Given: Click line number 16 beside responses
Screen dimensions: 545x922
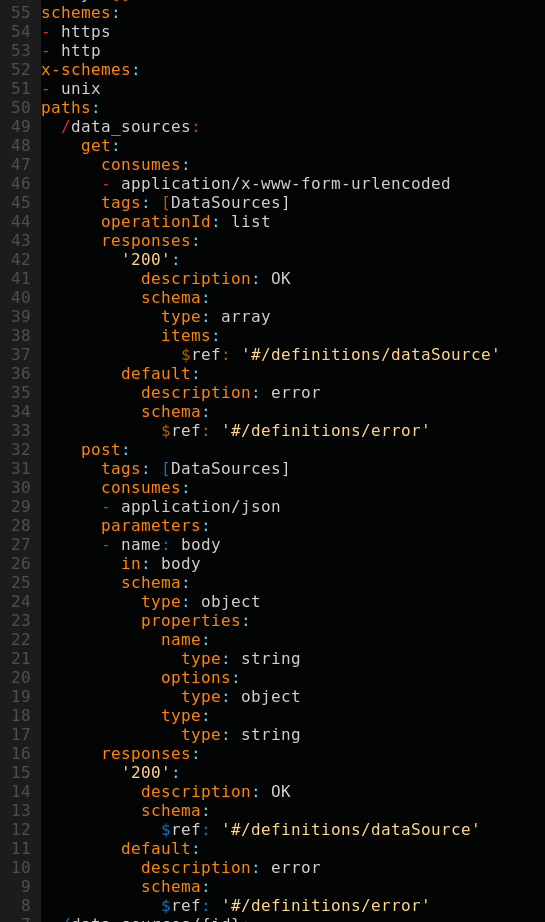Looking at the screenshot, I should 21,754.
